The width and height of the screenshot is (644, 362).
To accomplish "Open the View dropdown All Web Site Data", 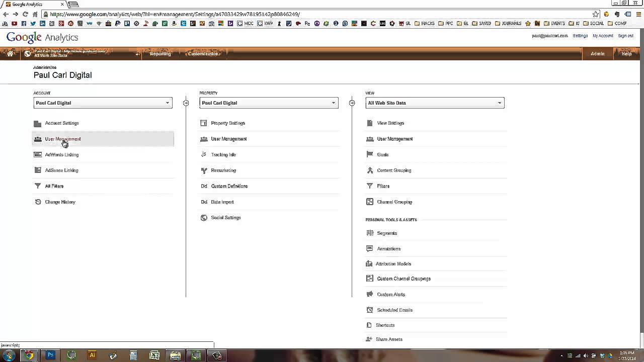I will (x=435, y=103).
